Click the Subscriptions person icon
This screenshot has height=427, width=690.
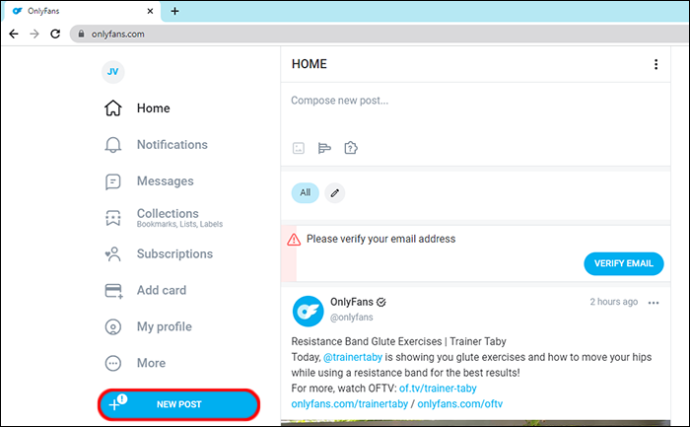[x=113, y=254]
